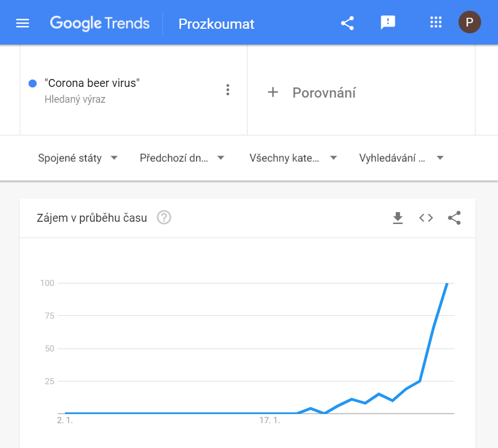Viewport: 498px width, 448px height.
Task: Click the embed code icon
Action: (426, 218)
